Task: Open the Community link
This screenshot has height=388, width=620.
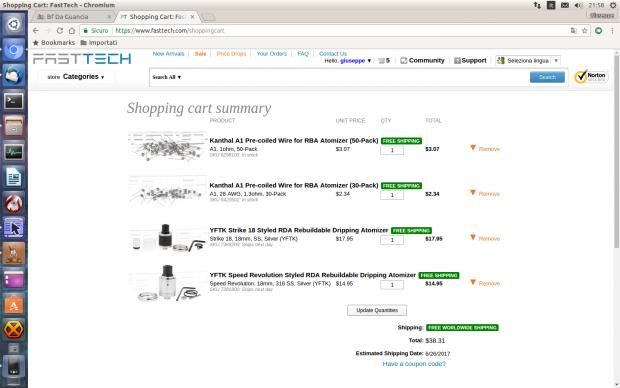Action: (x=422, y=61)
